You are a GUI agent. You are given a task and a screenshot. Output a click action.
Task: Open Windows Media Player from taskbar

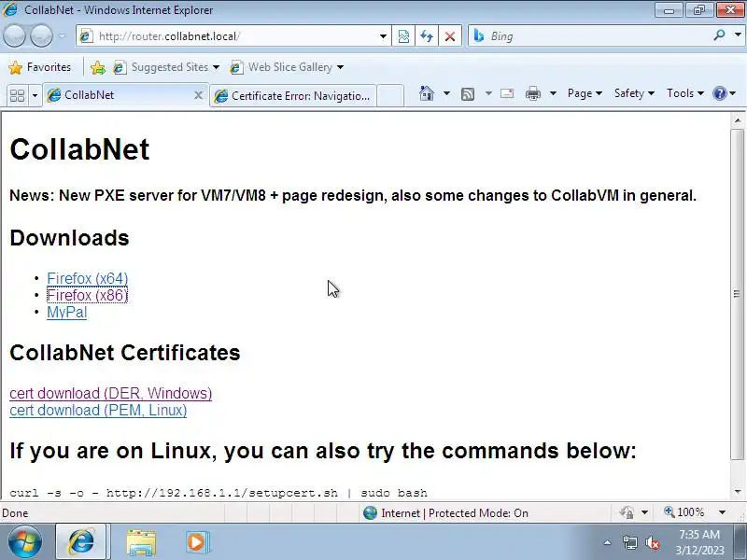click(197, 542)
